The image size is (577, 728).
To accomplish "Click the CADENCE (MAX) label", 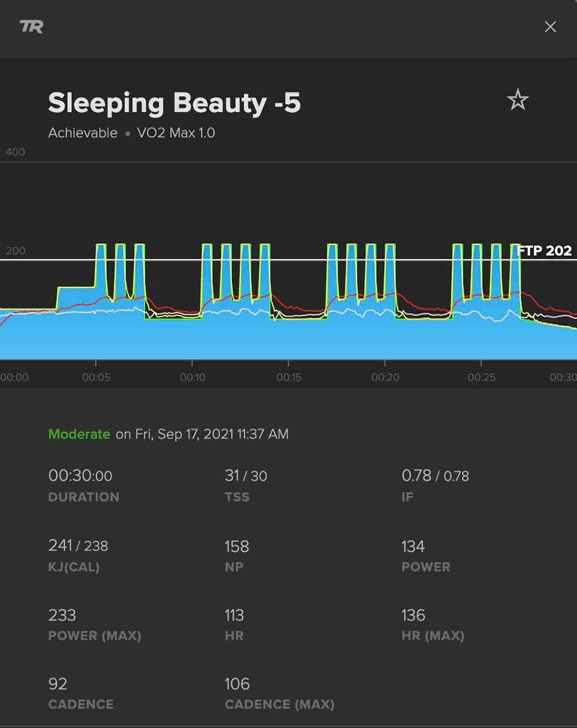I will pyautogui.click(x=280, y=704).
